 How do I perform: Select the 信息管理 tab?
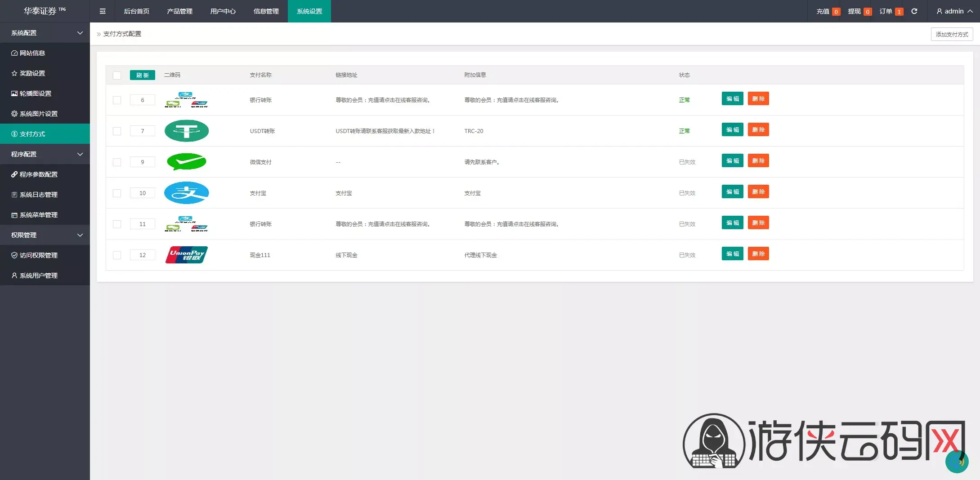[x=266, y=11]
